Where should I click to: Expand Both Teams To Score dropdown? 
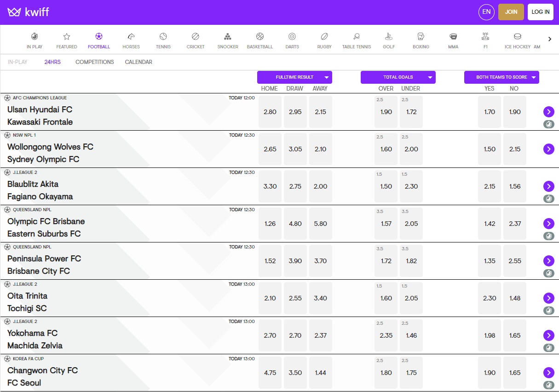pos(501,77)
